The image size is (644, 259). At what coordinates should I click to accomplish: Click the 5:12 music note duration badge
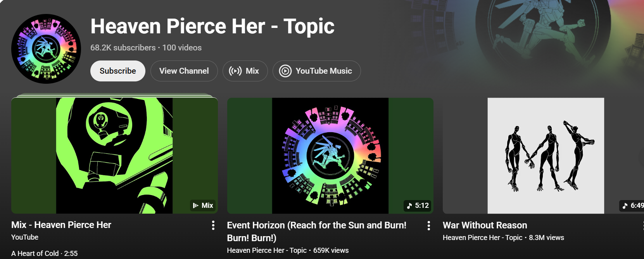(x=418, y=205)
